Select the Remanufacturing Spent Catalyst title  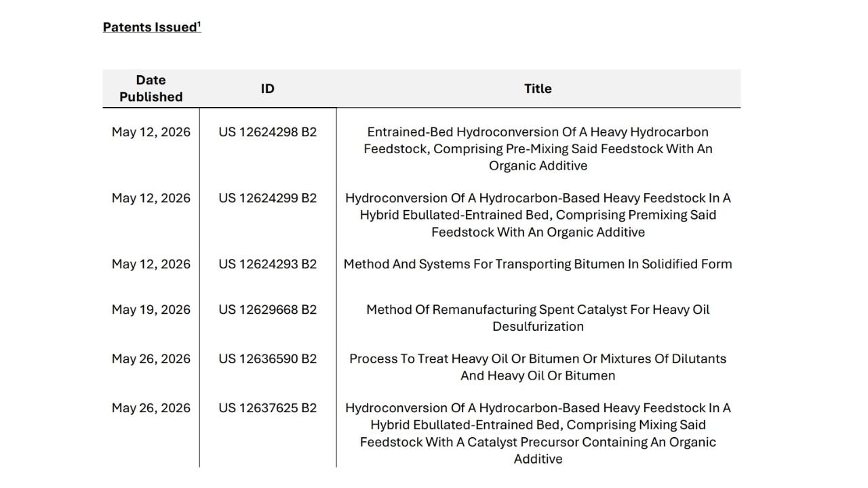point(538,318)
